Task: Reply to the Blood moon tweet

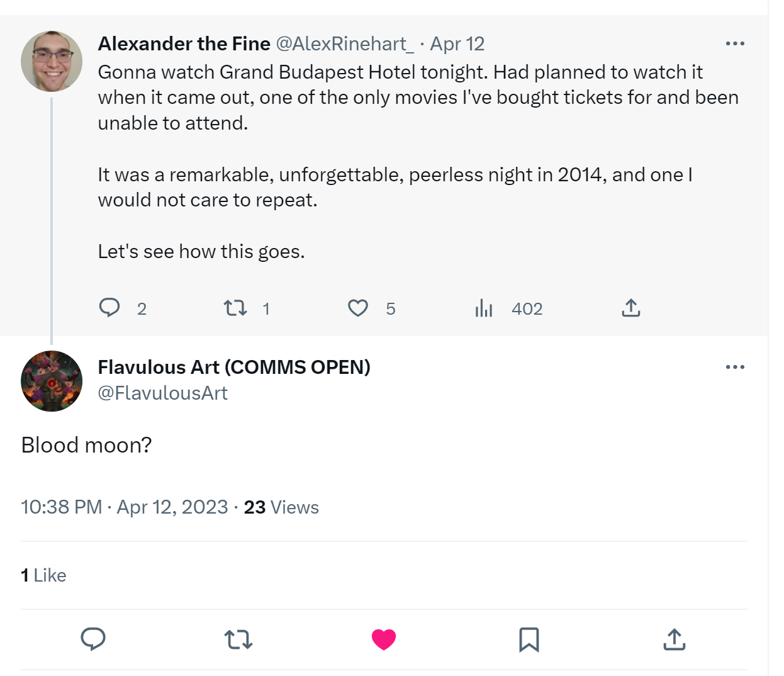Action: click(x=93, y=639)
